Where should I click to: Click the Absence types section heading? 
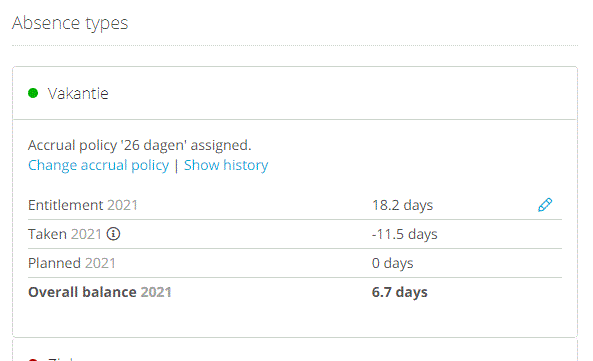pos(70,23)
